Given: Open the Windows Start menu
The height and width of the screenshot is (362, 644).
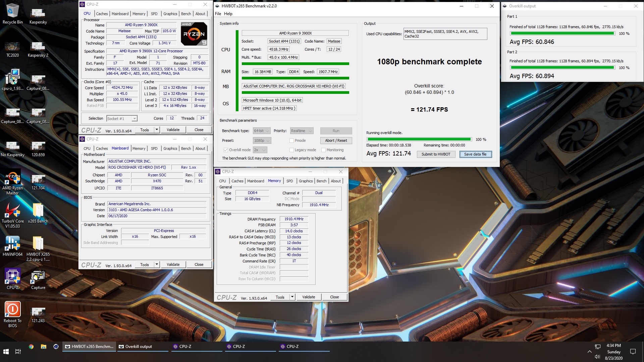Looking at the screenshot, I should pos(6,352).
